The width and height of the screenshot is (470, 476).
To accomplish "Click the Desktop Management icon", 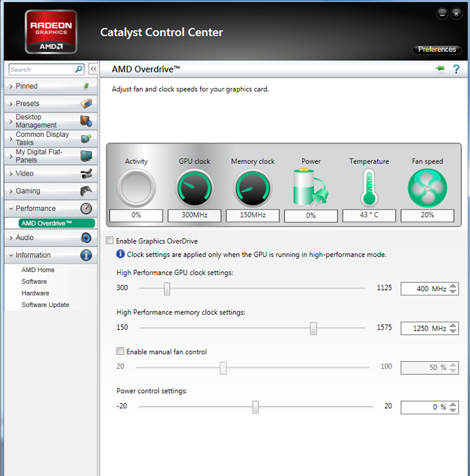I will pos(86,121).
